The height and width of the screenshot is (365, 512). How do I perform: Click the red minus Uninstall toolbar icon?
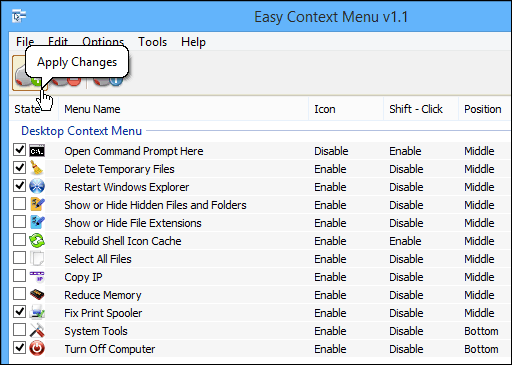(67, 81)
